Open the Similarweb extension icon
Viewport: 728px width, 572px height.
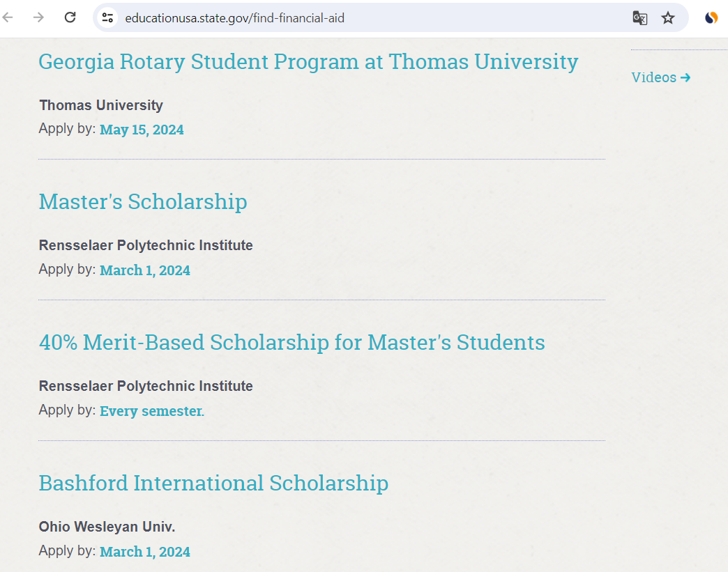711,17
